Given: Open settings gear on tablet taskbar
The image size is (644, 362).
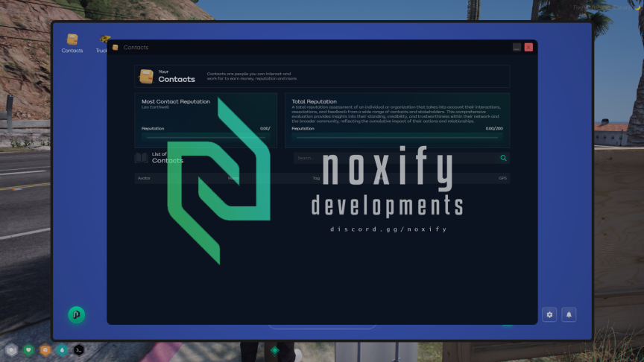Looking at the screenshot, I should tap(549, 315).
